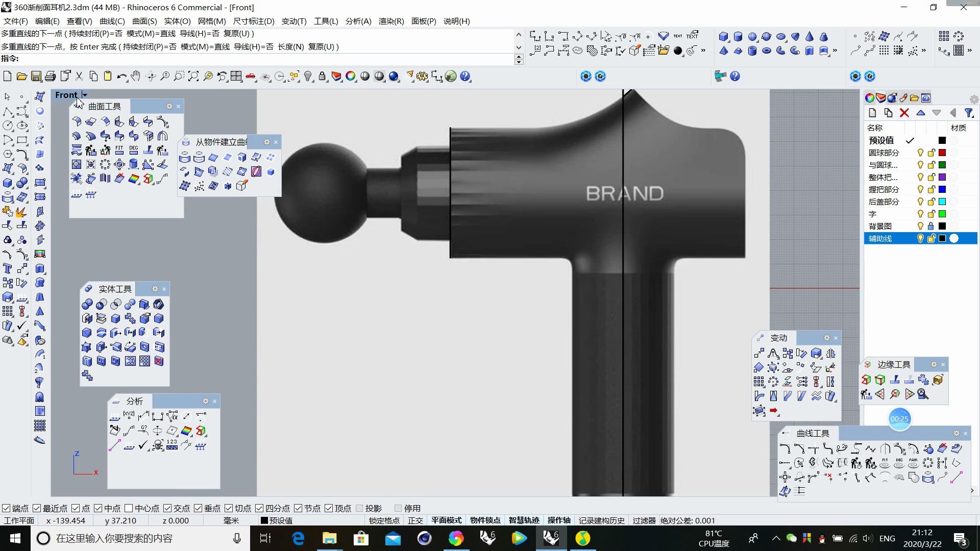
Task: Click the magnifier icon in 边缘工具 panel
Action: click(x=923, y=394)
